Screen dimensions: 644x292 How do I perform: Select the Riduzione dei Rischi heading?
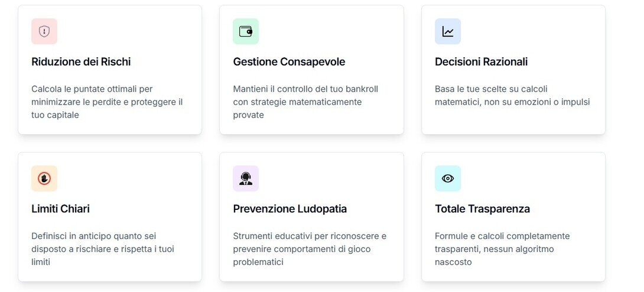(x=81, y=61)
